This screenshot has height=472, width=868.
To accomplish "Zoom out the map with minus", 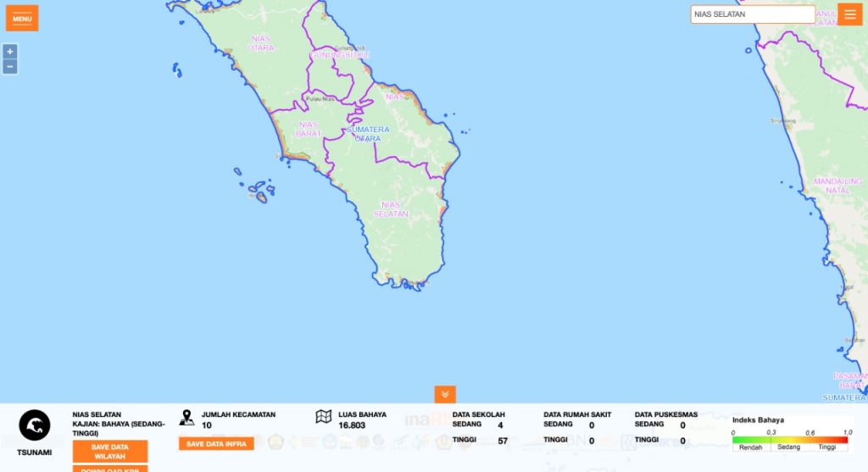I will click(10, 66).
